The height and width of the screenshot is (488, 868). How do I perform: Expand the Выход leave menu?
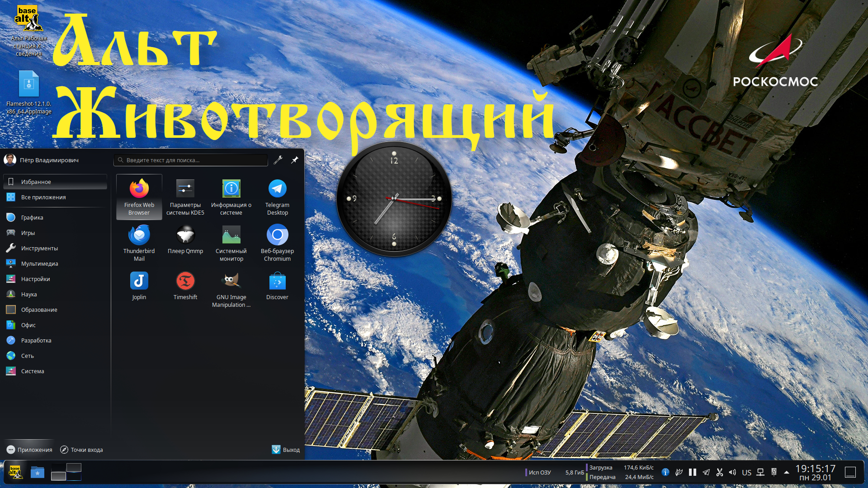(x=286, y=450)
